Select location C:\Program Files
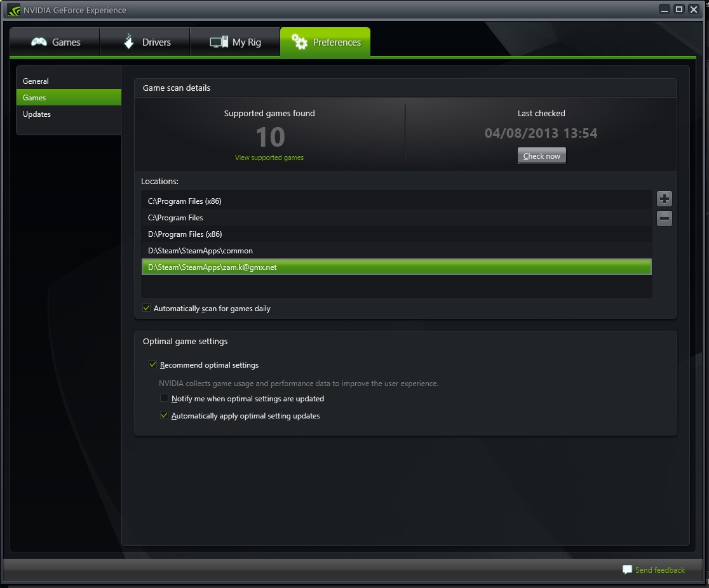Screen dimensions: 709x588 (x=396, y=217)
